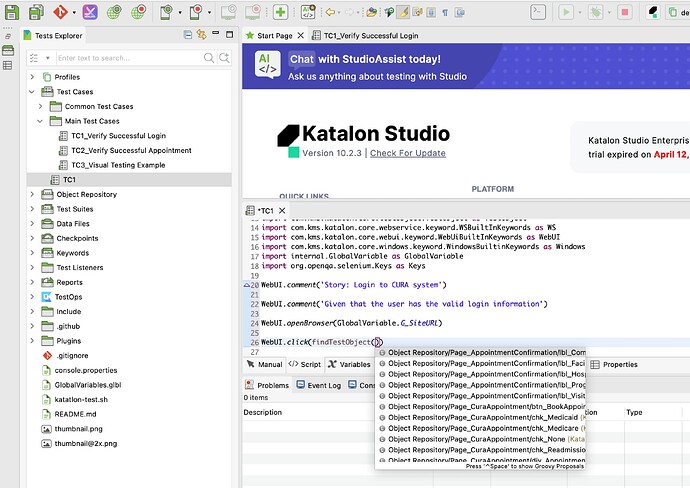Viewport: 690px width, 488px height.
Task: Click the Collapse All icon in Tests Explorer
Action: (x=188, y=34)
